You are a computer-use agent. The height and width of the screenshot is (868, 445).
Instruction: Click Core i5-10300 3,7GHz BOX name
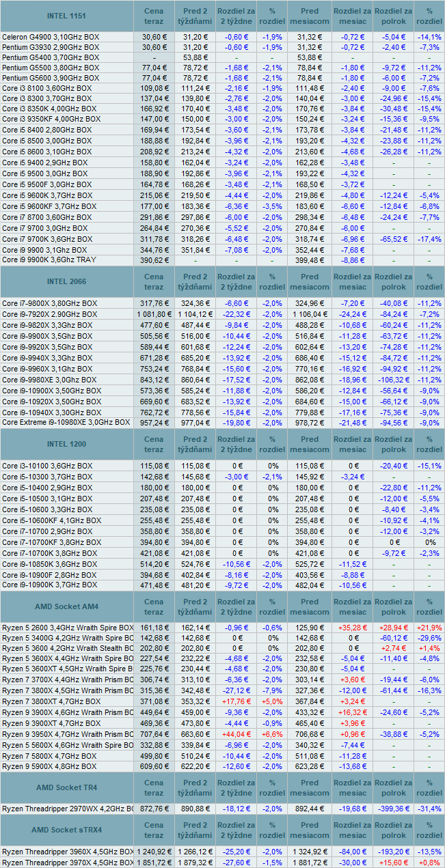(x=47, y=477)
